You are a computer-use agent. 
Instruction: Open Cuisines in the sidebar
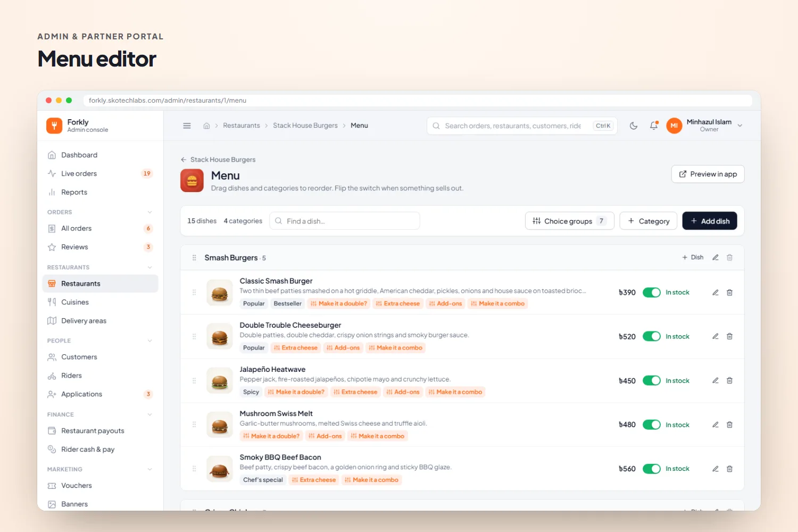(x=100, y=302)
